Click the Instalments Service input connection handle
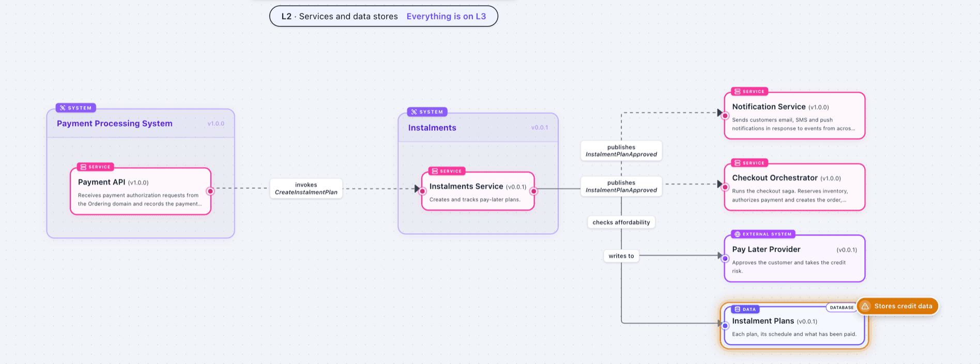This screenshot has width=980, height=364. [422, 191]
